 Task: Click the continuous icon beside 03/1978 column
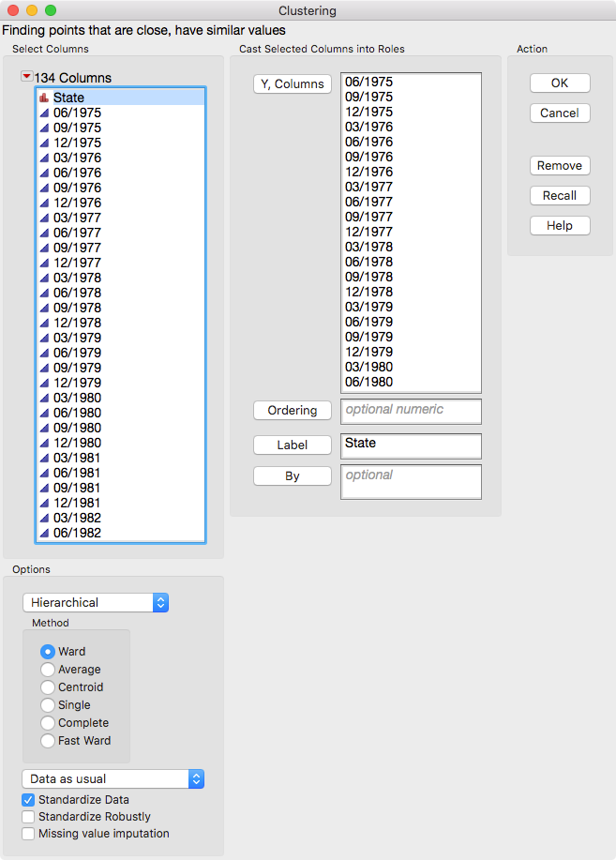tap(44, 279)
